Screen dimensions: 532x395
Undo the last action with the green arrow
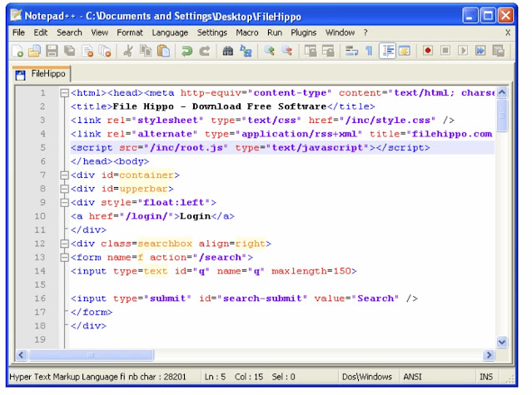186,52
